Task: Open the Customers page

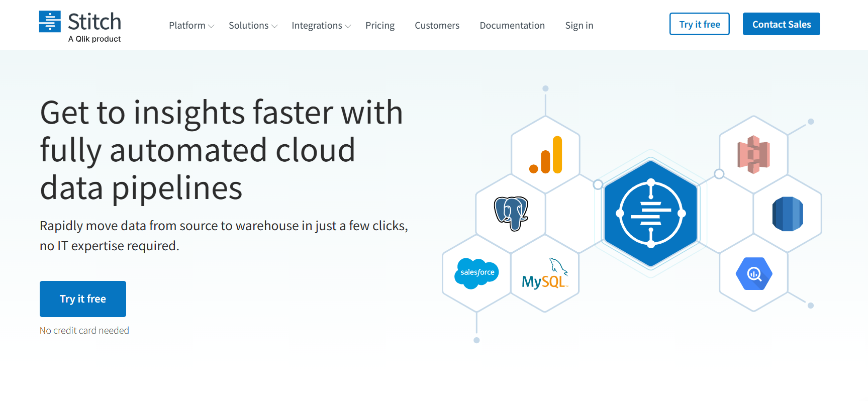Action: tap(437, 26)
